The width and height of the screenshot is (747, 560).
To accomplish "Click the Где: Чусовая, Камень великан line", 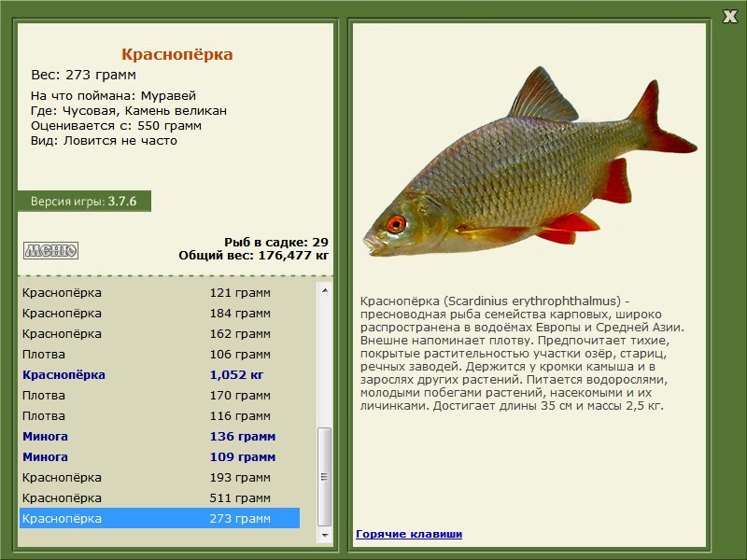I will pyautogui.click(x=129, y=111).
